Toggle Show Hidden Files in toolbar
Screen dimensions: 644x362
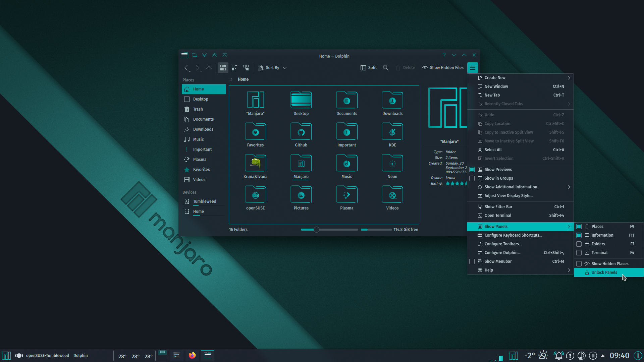pos(443,68)
